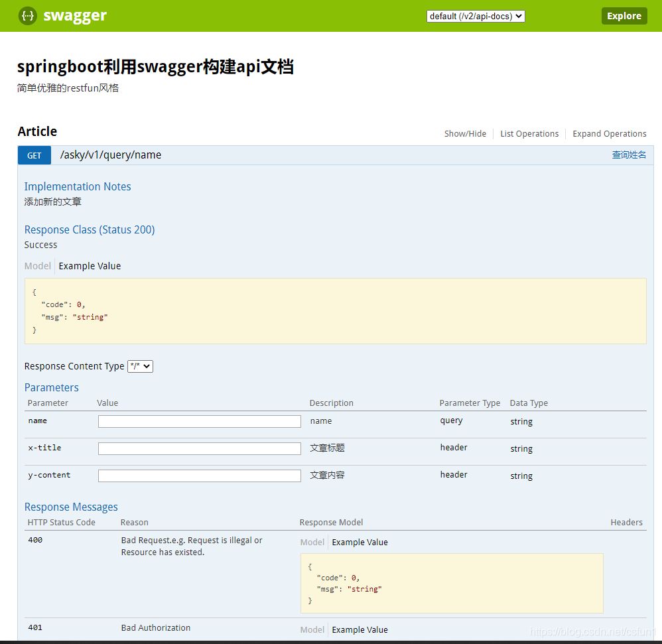Click the 文章内容 description text
The width and height of the screenshot is (662, 644).
point(327,475)
